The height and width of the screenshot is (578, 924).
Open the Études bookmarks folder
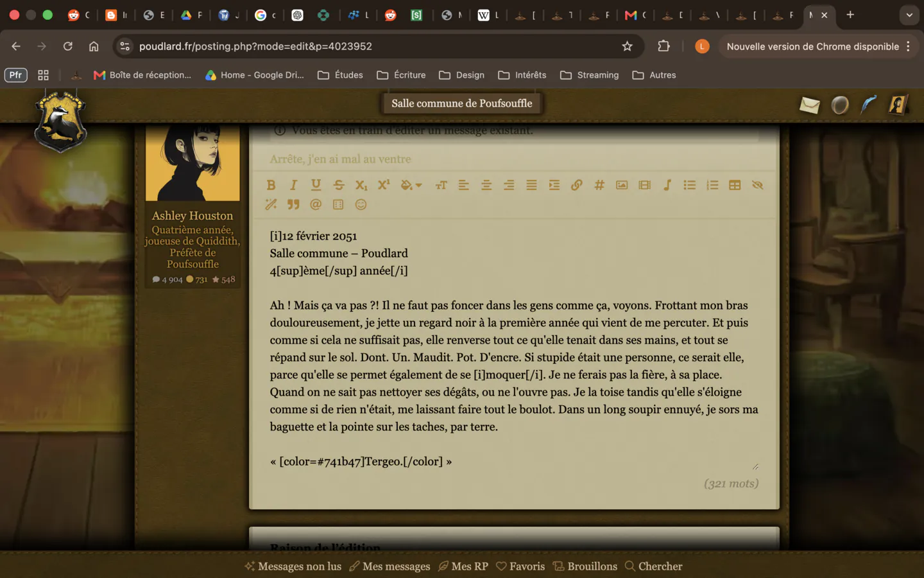click(x=340, y=75)
